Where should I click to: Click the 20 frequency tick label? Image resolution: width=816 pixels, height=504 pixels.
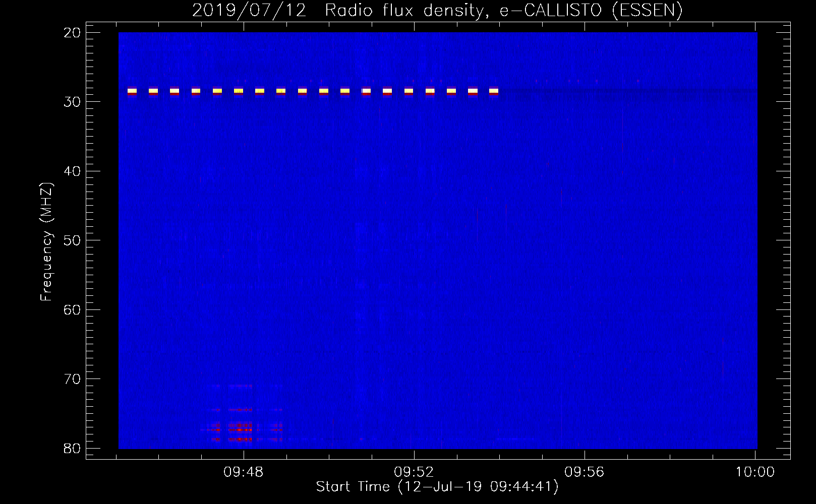click(73, 33)
